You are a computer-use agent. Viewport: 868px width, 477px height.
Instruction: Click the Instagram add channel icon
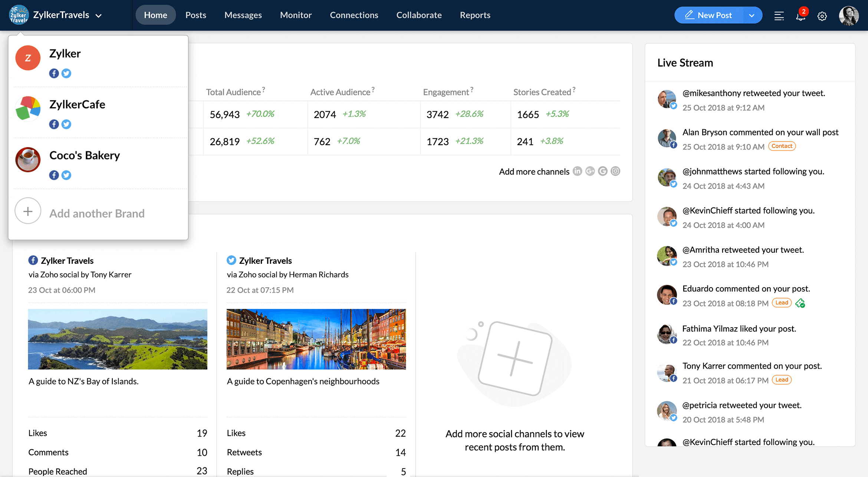(x=615, y=170)
